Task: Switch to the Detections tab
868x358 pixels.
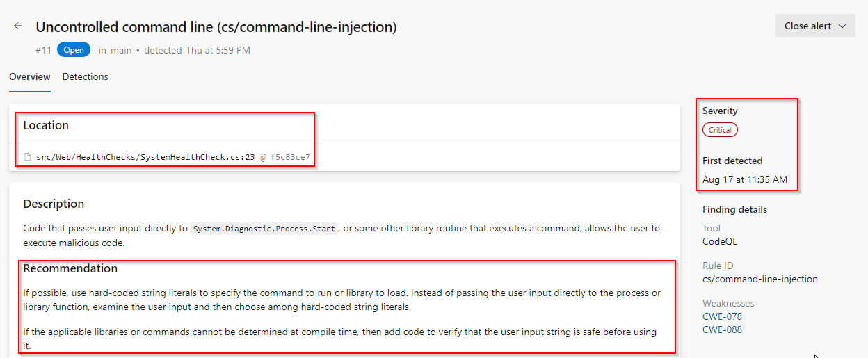Action: (x=86, y=76)
